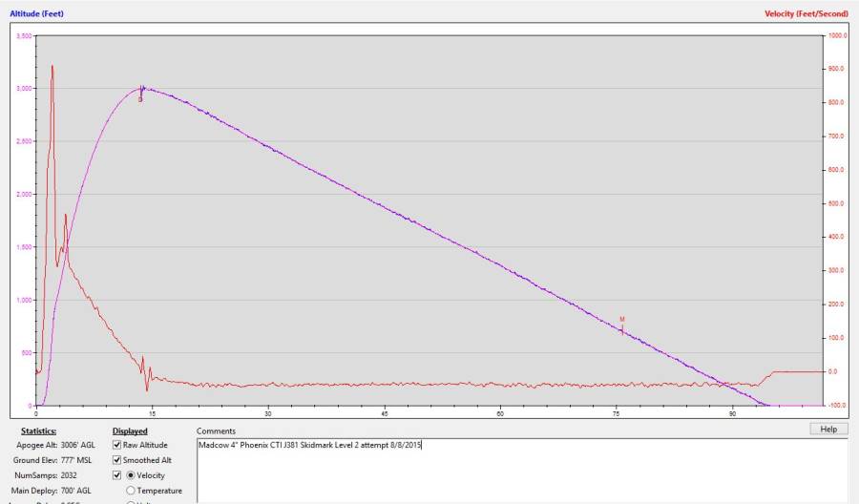Click the main deploy 'M' marker on curve
Screen dimensions: 859x504
click(x=622, y=320)
